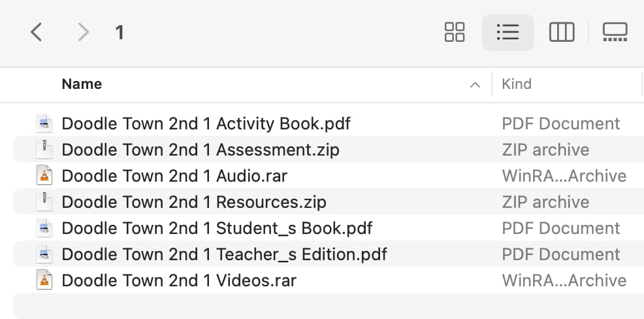Toggle sort order arrow in Name column

475,85
